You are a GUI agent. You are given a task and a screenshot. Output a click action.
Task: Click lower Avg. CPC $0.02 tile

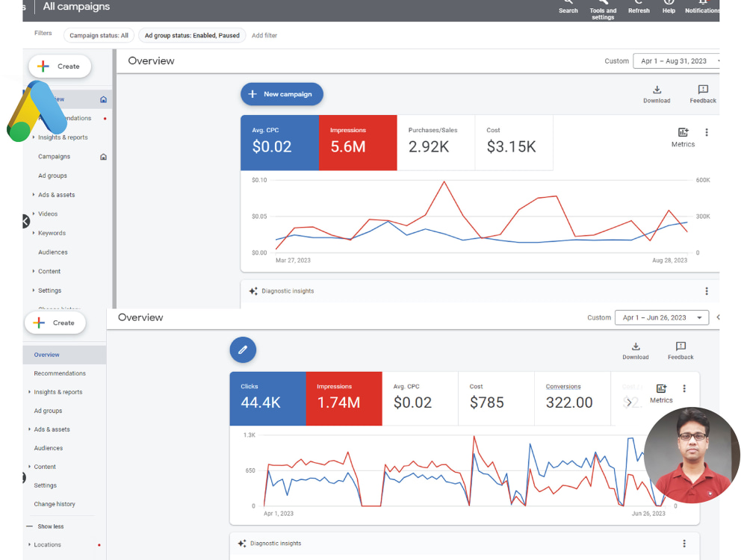[x=420, y=399]
